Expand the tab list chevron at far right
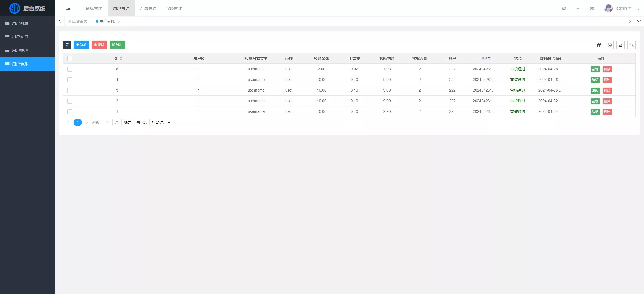644x294 pixels. (639, 21)
